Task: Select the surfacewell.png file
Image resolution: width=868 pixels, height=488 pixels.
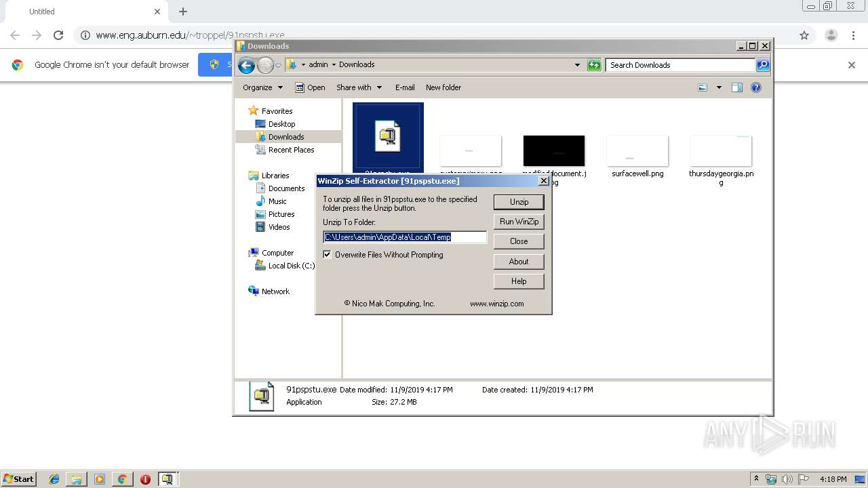Action: pos(637,157)
